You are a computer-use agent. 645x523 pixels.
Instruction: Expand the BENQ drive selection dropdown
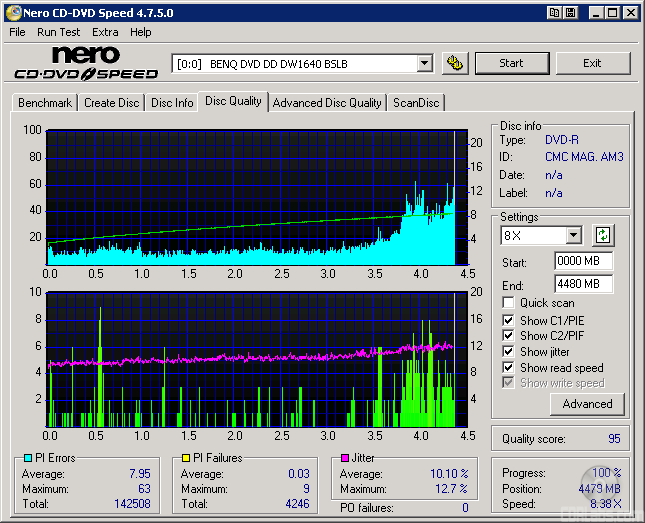point(424,63)
